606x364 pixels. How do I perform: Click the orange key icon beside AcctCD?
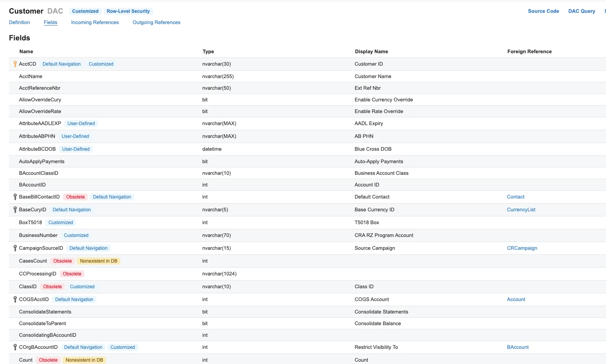pyautogui.click(x=15, y=64)
